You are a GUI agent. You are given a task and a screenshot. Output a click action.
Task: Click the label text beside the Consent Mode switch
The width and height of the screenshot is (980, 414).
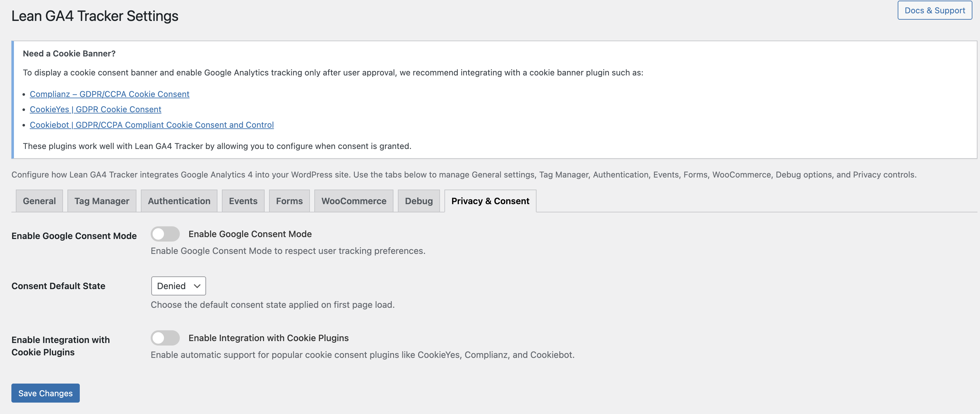coord(250,234)
